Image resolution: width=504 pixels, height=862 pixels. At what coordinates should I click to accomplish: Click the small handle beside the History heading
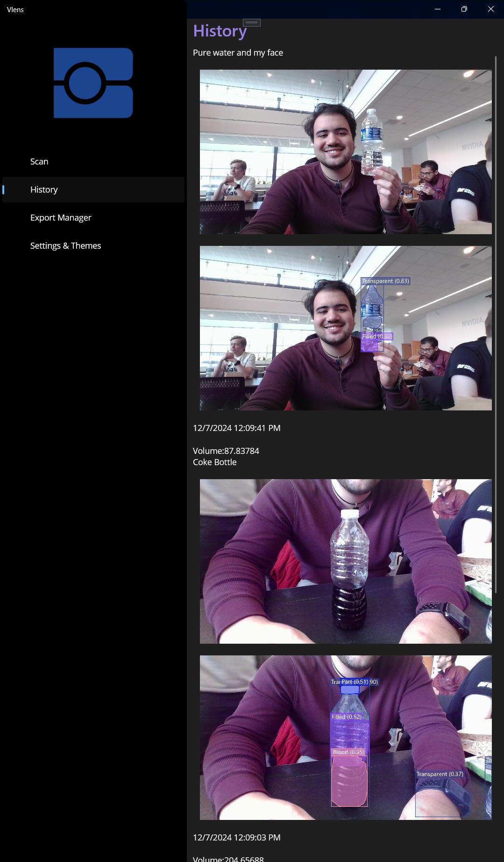251,22
